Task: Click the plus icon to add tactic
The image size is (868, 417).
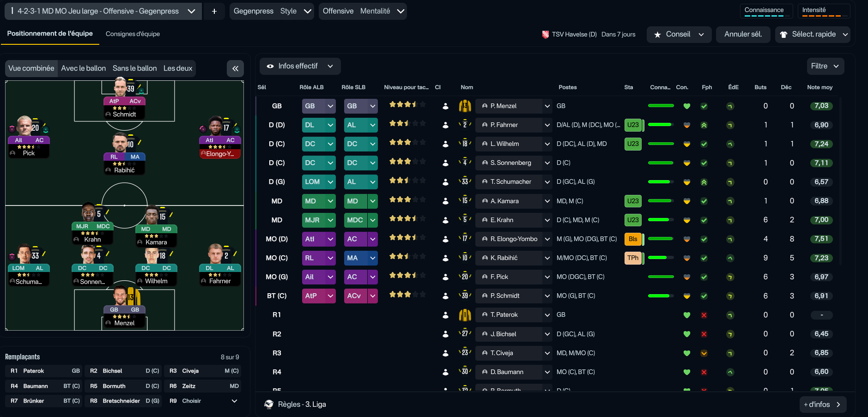Action: [x=214, y=11]
